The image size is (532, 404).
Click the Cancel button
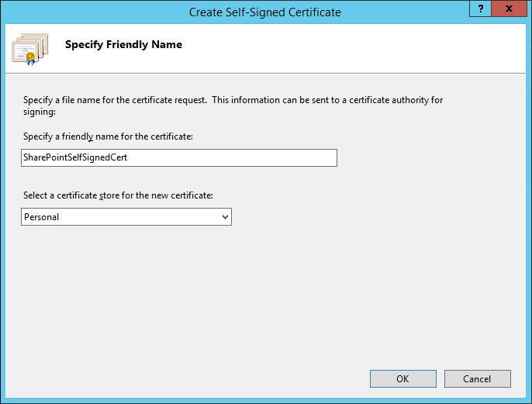478,378
